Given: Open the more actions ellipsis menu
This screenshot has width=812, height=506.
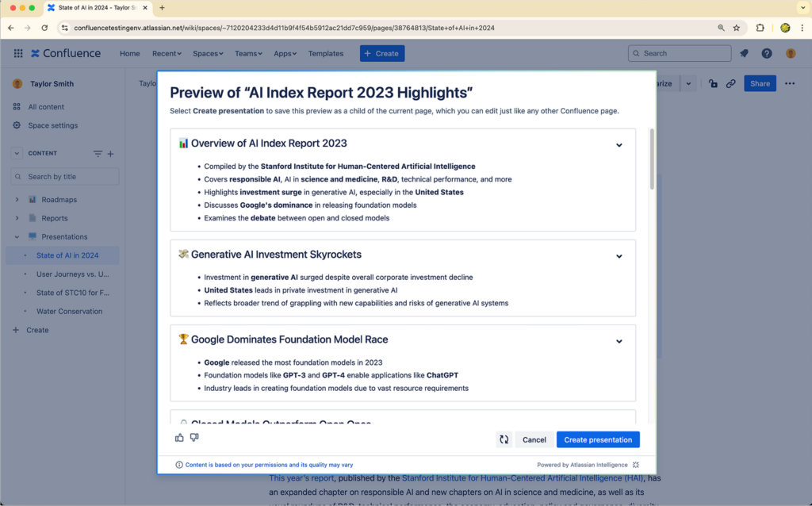Looking at the screenshot, I should (790, 83).
